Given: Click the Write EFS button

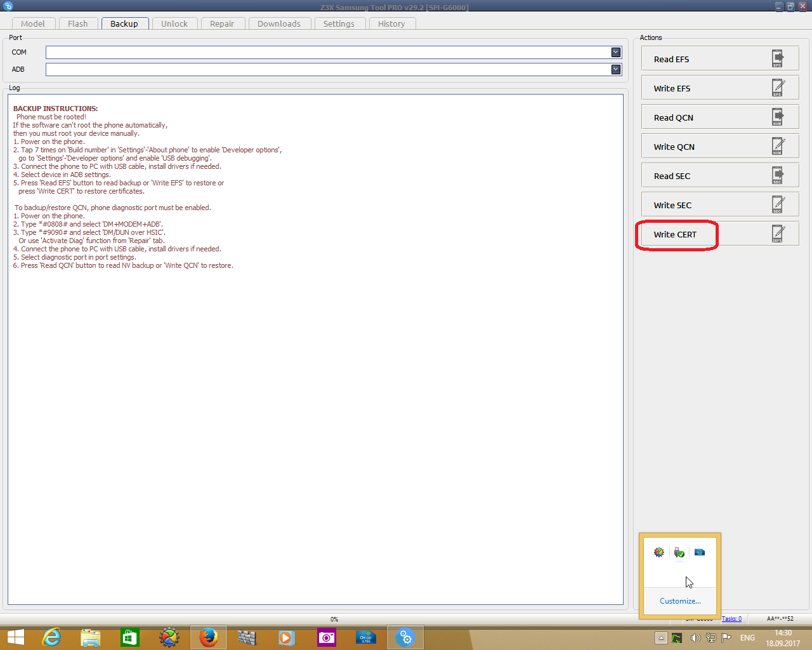Looking at the screenshot, I should point(720,88).
